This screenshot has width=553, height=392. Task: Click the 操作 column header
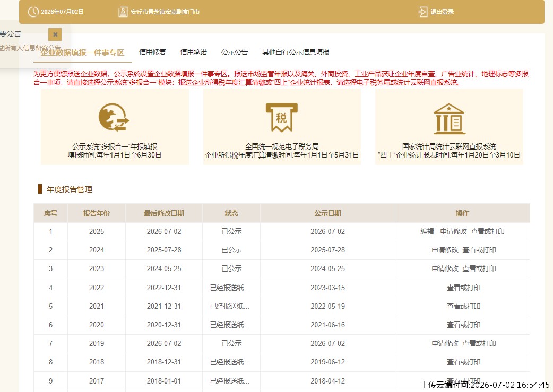pyautogui.click(x=462, y=213)
